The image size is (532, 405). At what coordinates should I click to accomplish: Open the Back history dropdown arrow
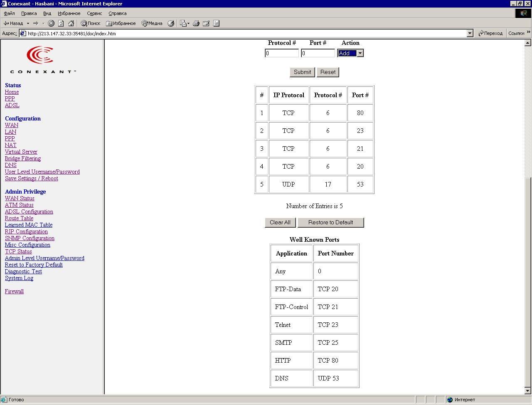point(28,23)
